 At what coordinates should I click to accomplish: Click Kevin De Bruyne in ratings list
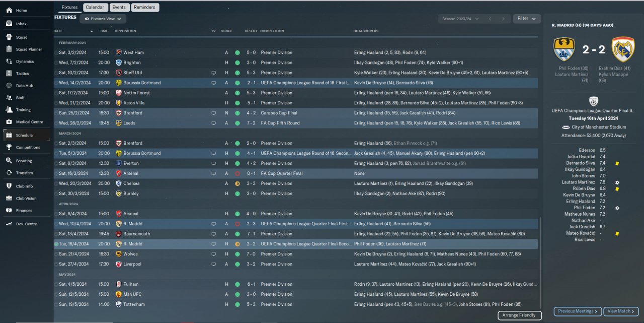pyautogui.click(x=579, y=195)
